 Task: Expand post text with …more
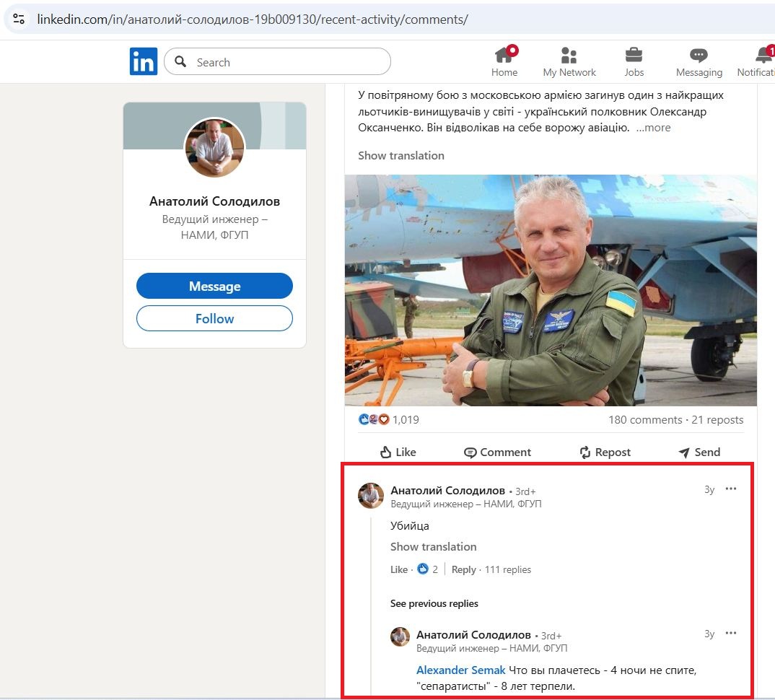pos(653,128)
